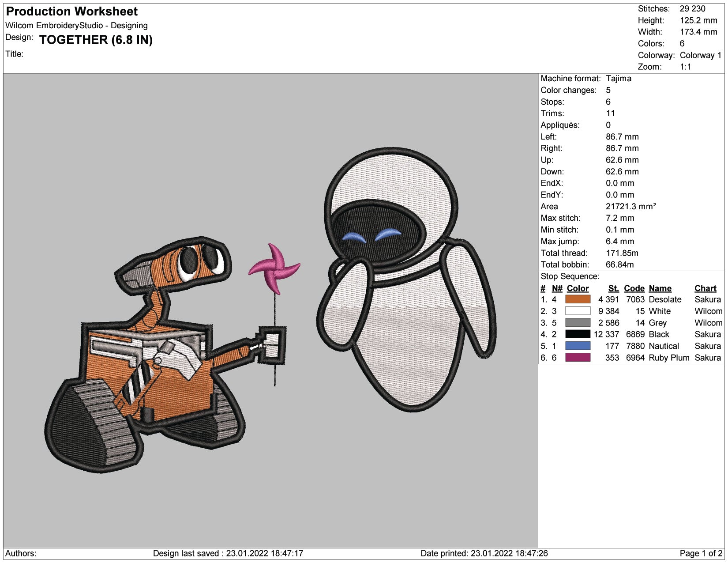Click the Ruby Plum color swatch
This screenshot has width=728, height=563.
(x=578, y=358)
